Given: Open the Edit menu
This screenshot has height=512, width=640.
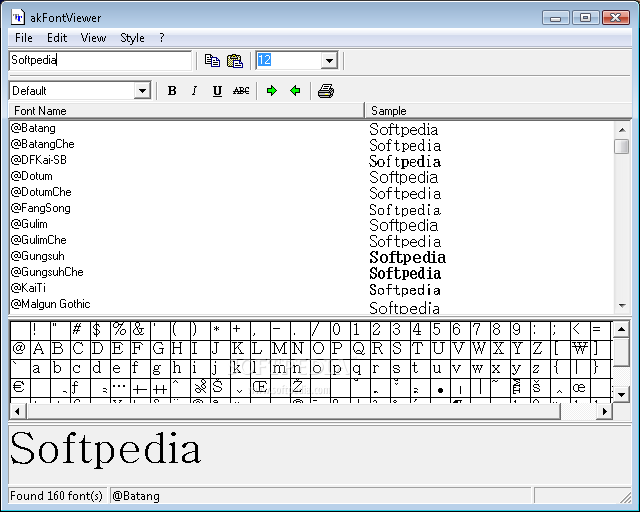Looking at the screenshot, I should pyautogui.click(x=57, y=38).
